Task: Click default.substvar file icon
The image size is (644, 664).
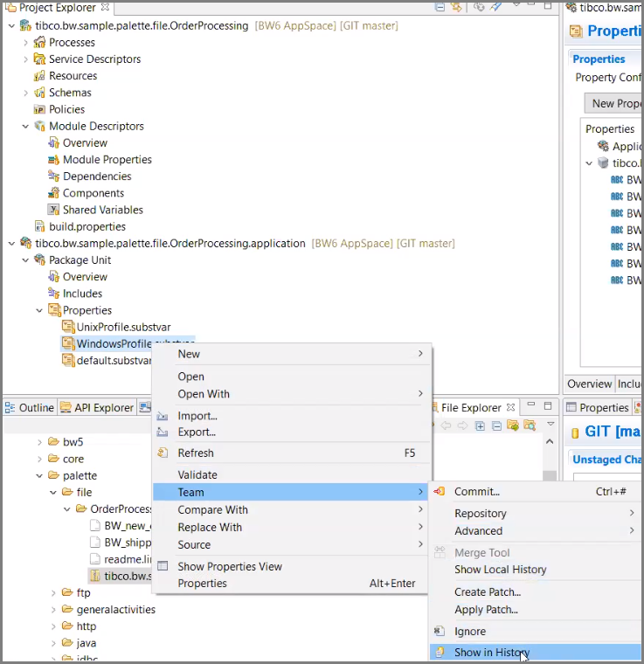Action: (x=68, y=360)
